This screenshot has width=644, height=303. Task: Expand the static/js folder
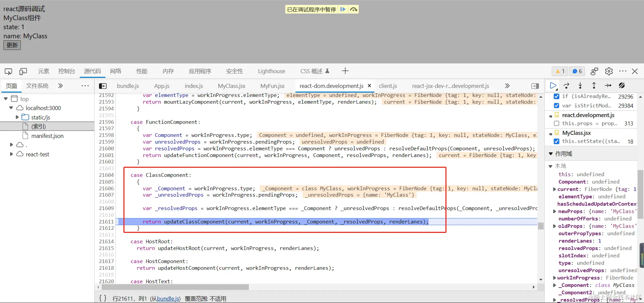17,117
